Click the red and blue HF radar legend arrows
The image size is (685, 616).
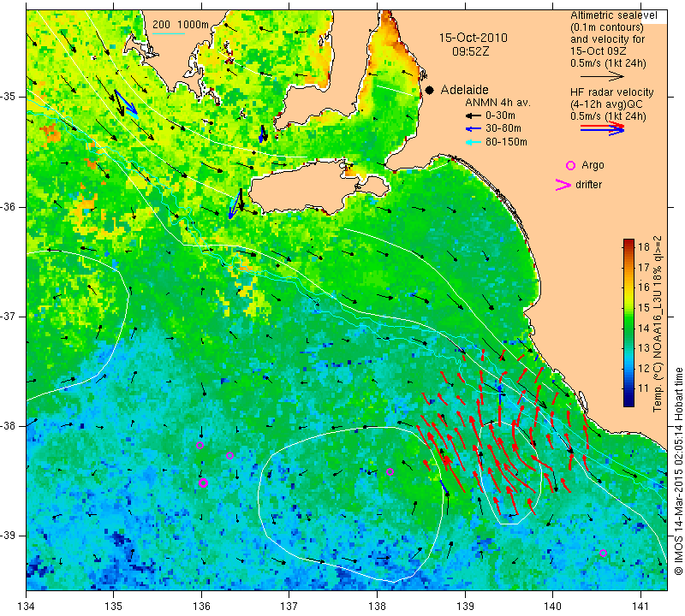[x=602, y=128]
